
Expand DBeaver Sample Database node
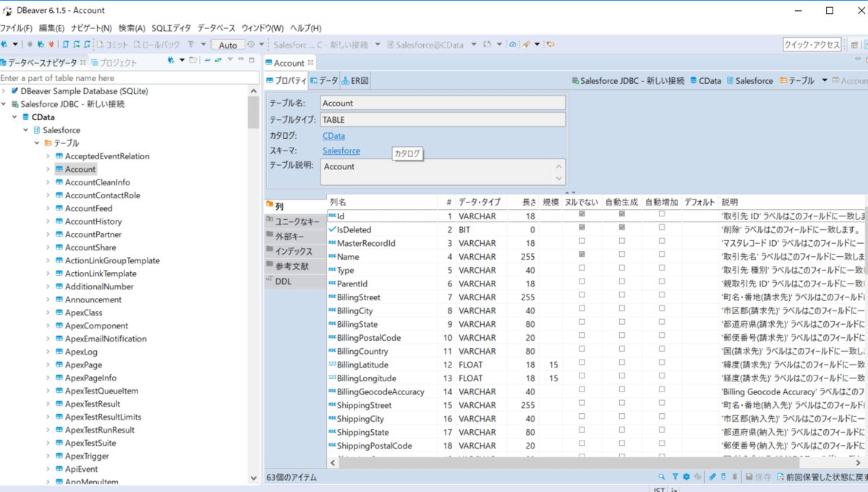pyautogui.click(x=4, y=91)
